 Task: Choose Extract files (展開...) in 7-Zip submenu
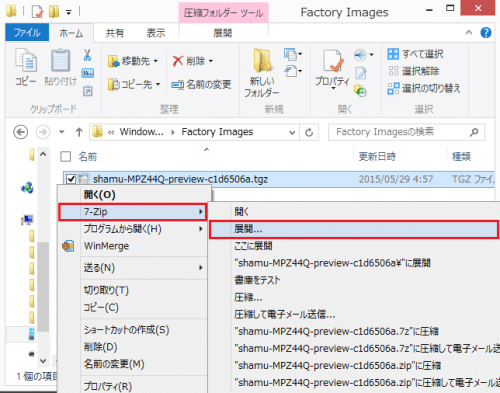354,229
